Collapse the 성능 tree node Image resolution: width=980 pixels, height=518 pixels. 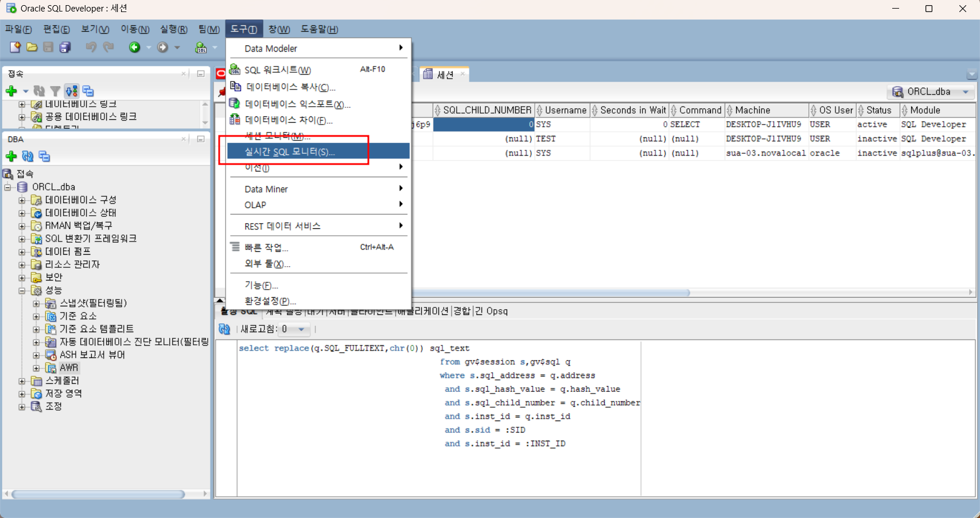(22, 291)
